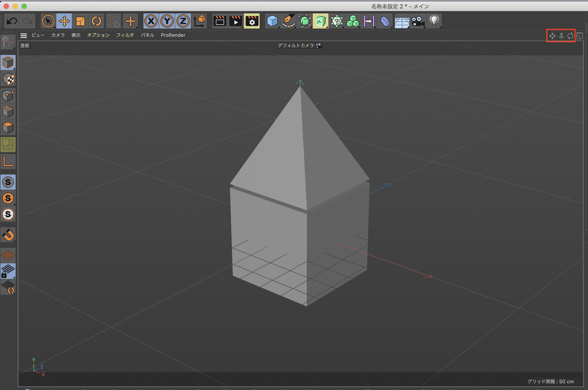Click the デフォルトカメラ label

click(x=296, y=46)
